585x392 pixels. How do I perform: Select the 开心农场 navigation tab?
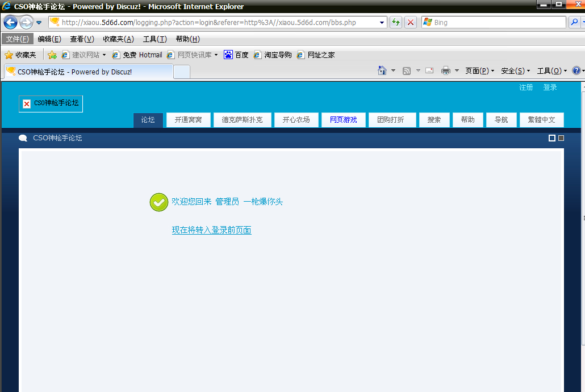pyautogui.click(x=296, y=120)
